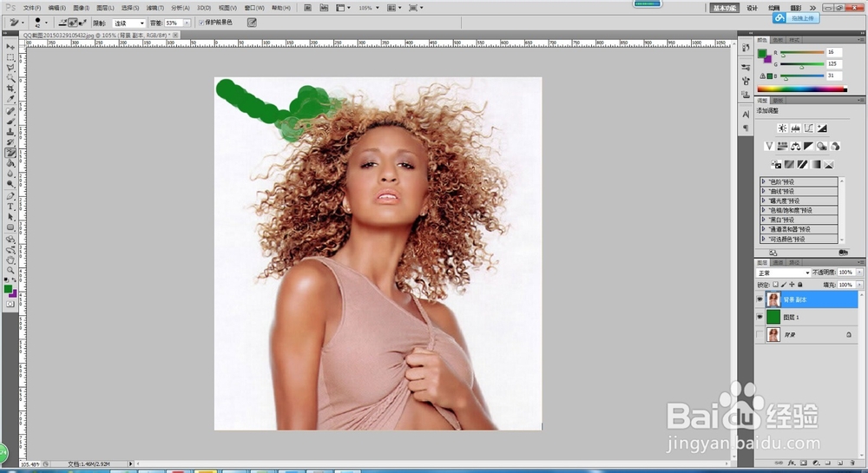868x473 pixels.
Task: Add a Curves adjustment
Action: coord(809,128)
